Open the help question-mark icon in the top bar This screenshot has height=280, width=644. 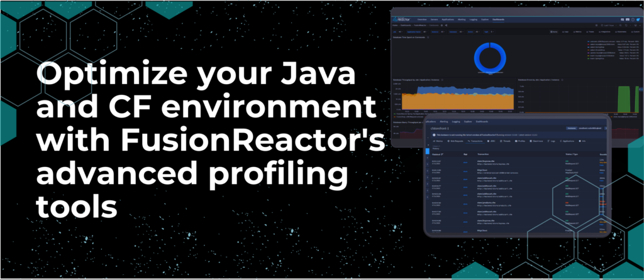[633, 19]
